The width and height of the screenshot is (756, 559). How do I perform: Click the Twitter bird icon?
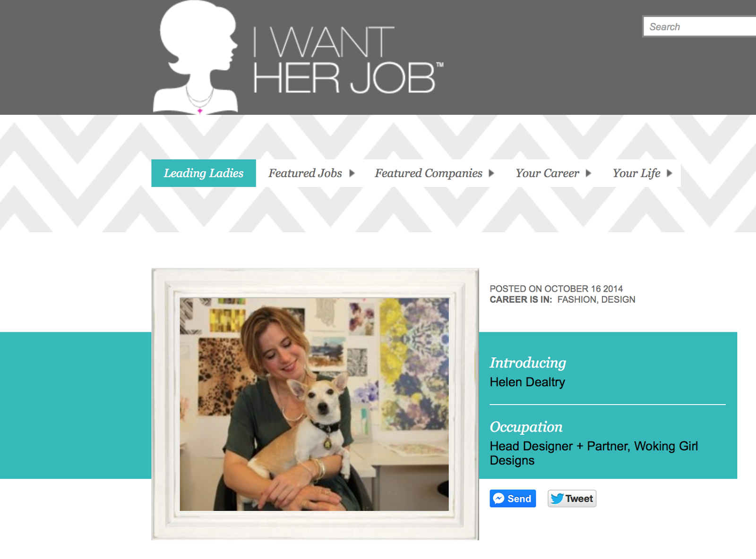tap(557, 499)
